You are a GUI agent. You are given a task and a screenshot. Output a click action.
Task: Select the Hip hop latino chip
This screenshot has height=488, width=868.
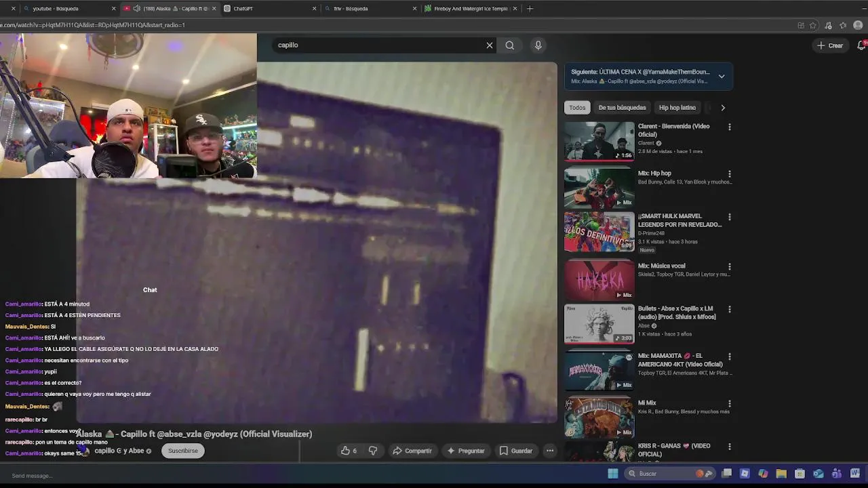point(677,108)
